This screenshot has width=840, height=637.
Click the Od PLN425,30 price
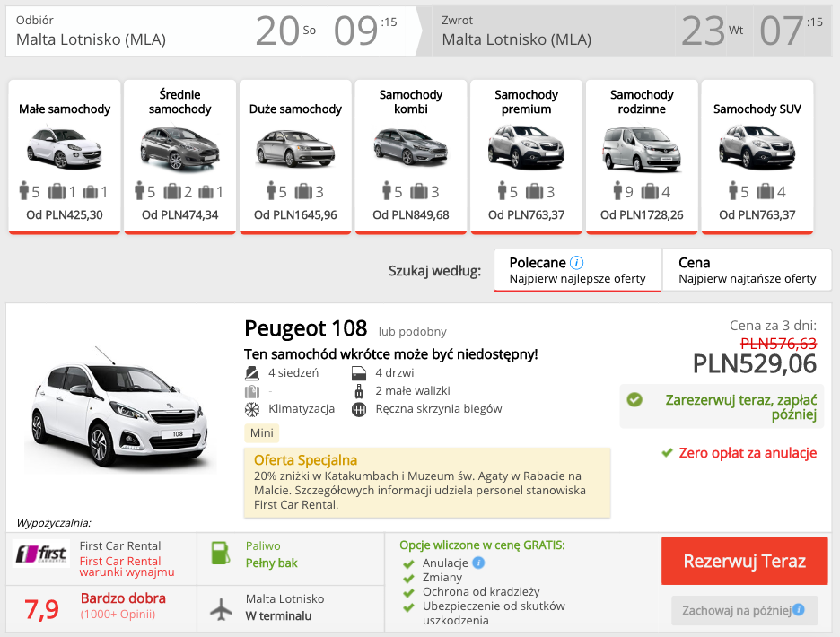point(65,214)
